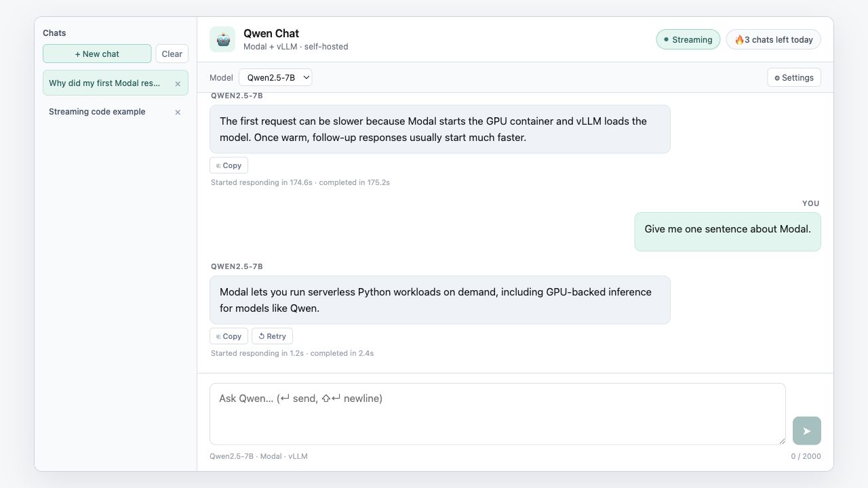Image resolution: width=868 pixels, height=488 pixels.
Task: Click the "Qwen2.5-7B · Modal · vLLM" footer text
Action: [258, 456]
